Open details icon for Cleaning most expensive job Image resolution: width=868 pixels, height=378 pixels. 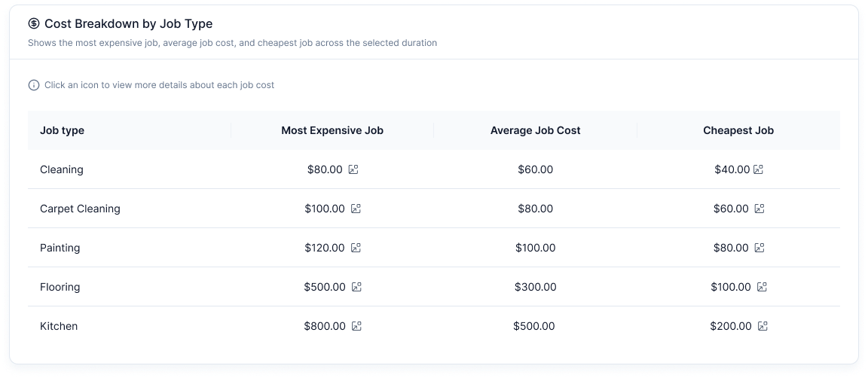coord(353,169)
